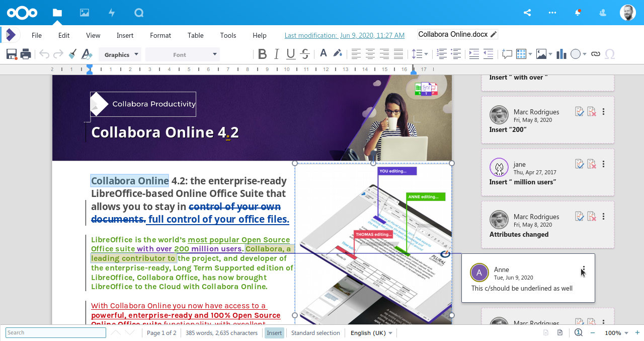Open the File menu

(37, 35)
